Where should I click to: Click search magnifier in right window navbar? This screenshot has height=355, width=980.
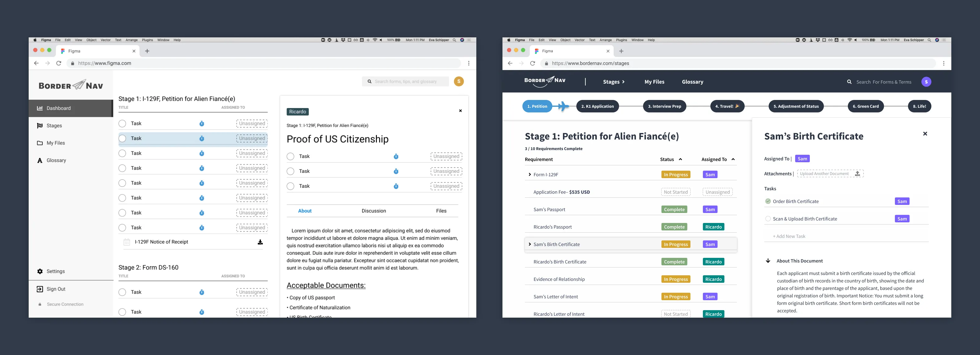pyautogui.click(x=849, y=82)
